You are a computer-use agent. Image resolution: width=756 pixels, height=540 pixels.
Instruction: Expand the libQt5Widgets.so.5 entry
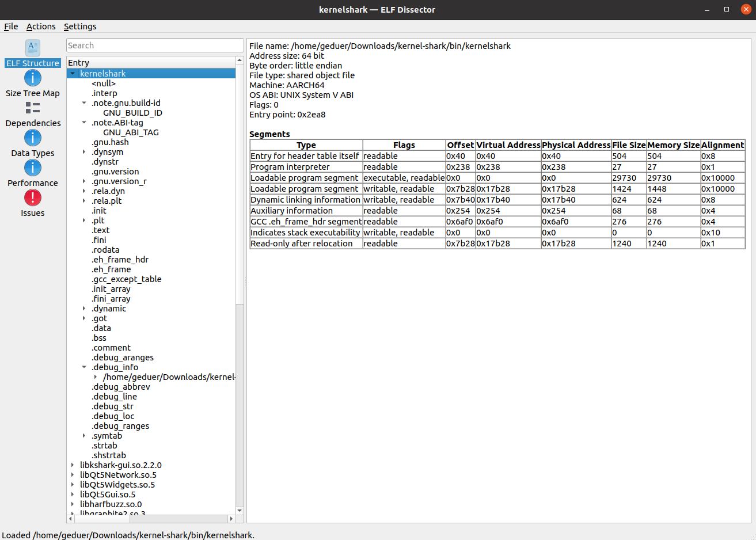point(73,485)
